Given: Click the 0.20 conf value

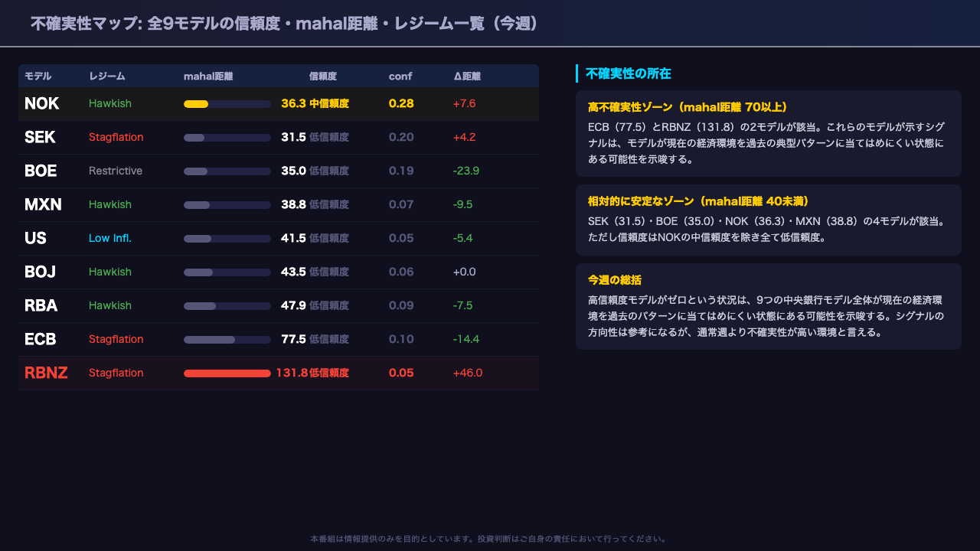Looking at the screenshot, I should 401,137.
